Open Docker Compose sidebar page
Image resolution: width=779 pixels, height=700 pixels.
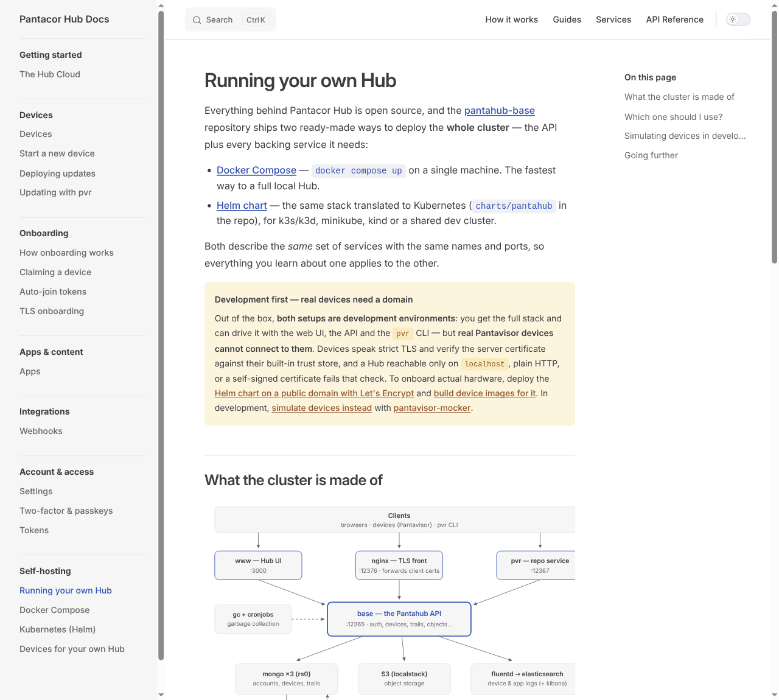click(x=55, y=610)
